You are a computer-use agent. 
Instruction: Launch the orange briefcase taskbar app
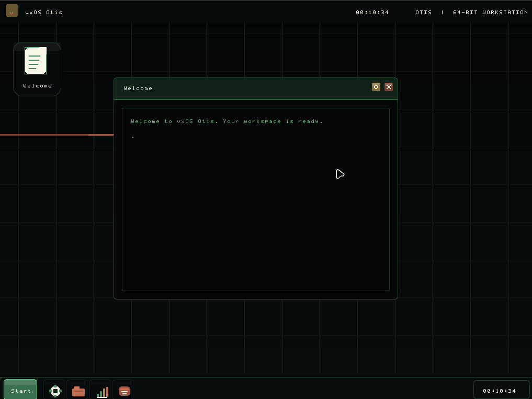coord(78,391)
